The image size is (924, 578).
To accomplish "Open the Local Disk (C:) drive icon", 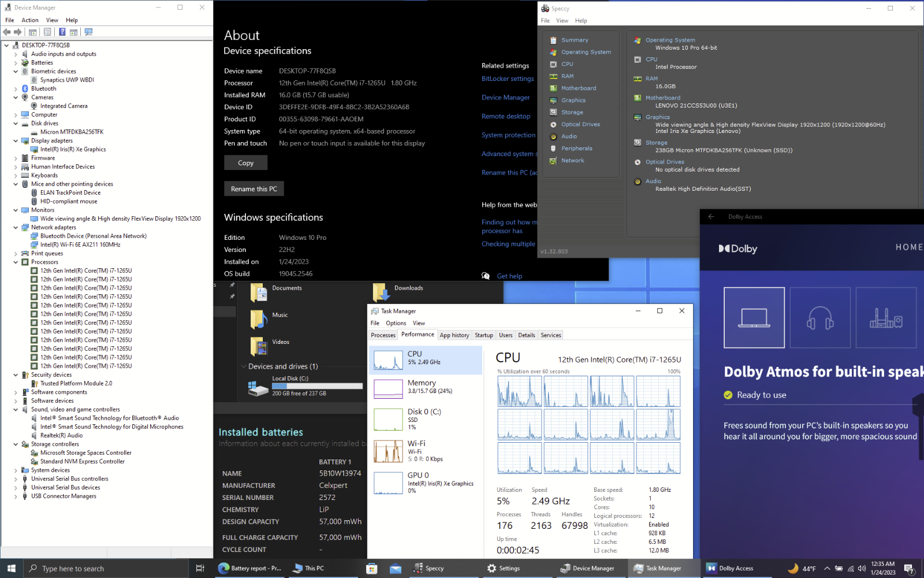I will pyautogui.click(x=258, y=387).
